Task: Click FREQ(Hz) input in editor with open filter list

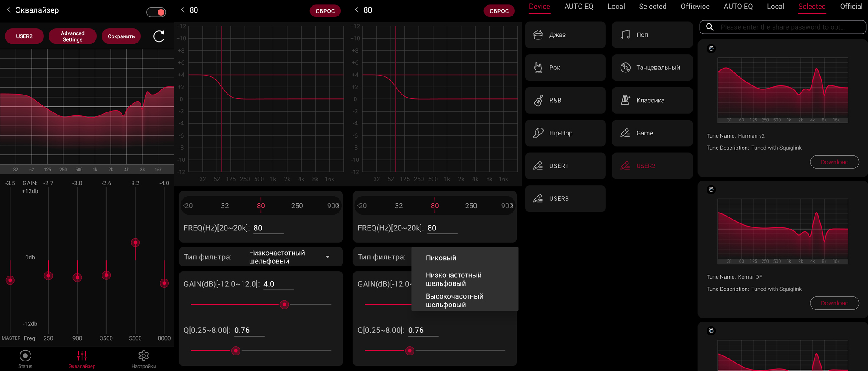Action: click(442, 228)
